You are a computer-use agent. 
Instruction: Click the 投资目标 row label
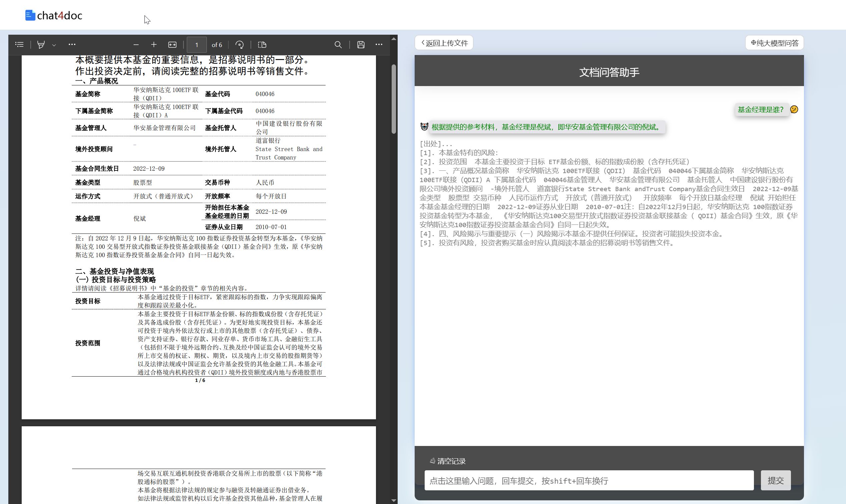point(88,301)
